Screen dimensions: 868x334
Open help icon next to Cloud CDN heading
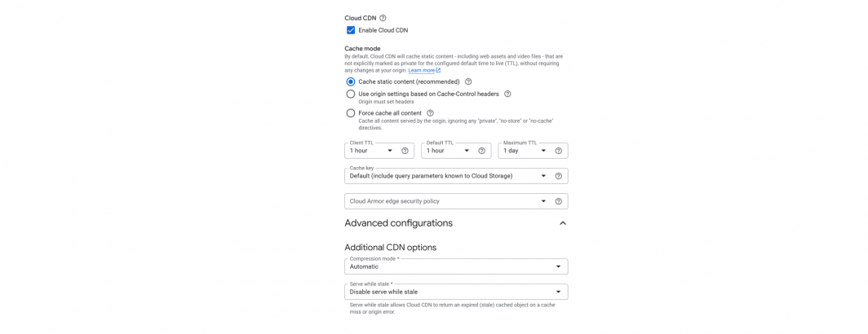383,18
